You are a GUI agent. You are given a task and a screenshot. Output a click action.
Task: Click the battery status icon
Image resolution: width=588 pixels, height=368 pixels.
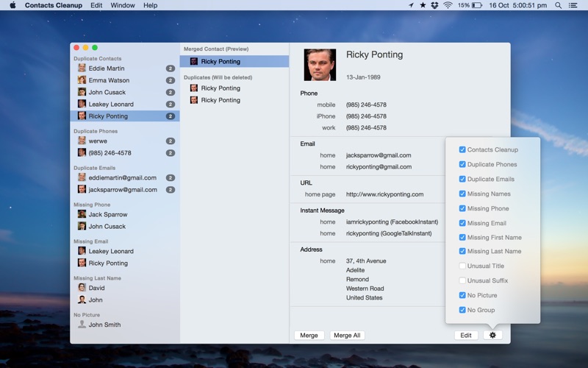coord(476,5)
